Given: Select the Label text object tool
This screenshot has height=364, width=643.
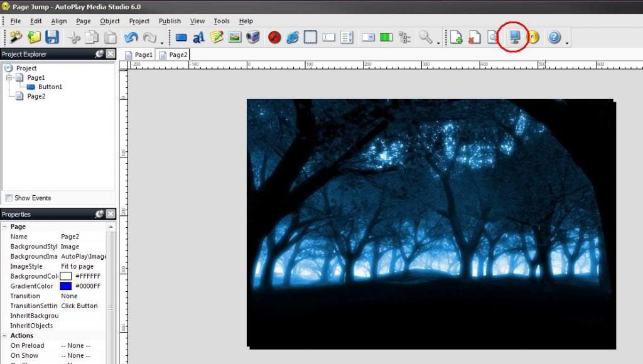Looking at the screenshot, I should point(198,38).
